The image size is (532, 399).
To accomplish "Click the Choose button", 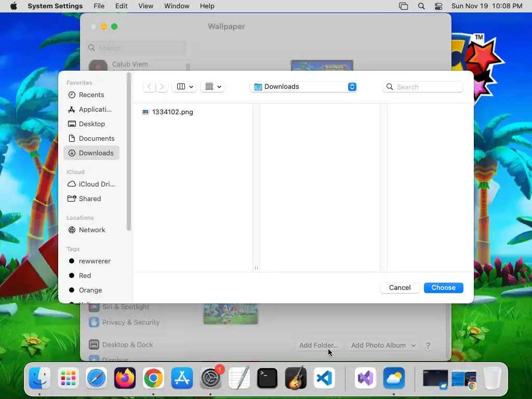I will (x=444, y=288).
